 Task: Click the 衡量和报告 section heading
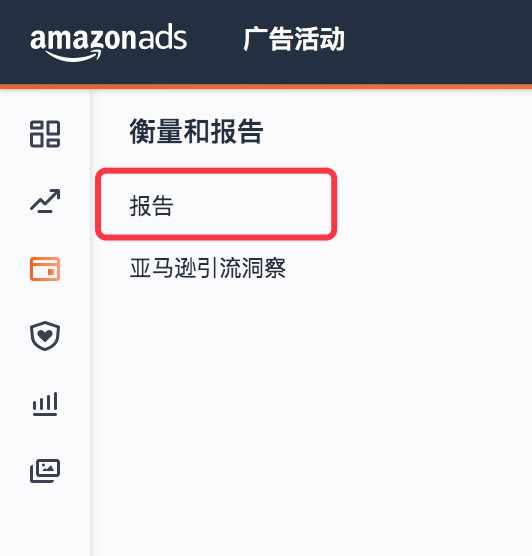[x=196, y=132]
